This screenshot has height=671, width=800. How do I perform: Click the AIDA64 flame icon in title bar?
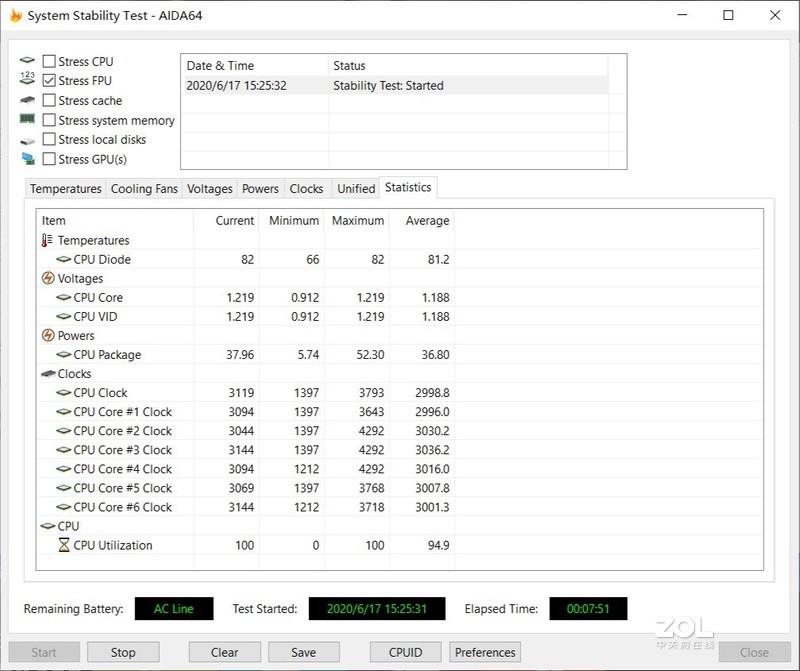pos(15,16)
